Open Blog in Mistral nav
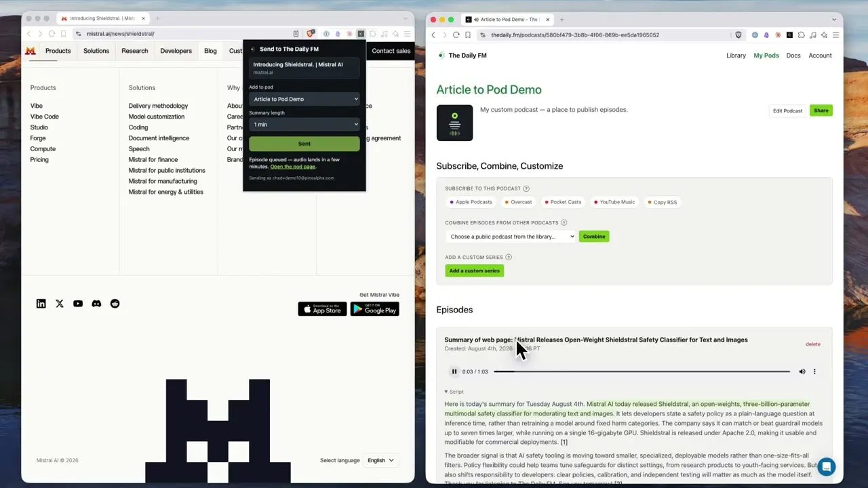This screenshot has height=488, width=868. 211,51
